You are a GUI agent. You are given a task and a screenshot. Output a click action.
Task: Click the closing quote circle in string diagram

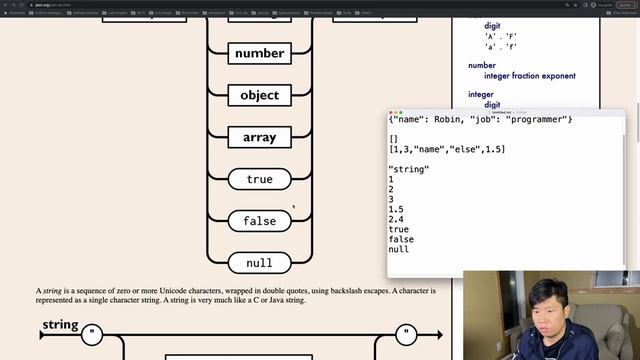[x=406, y=335]
